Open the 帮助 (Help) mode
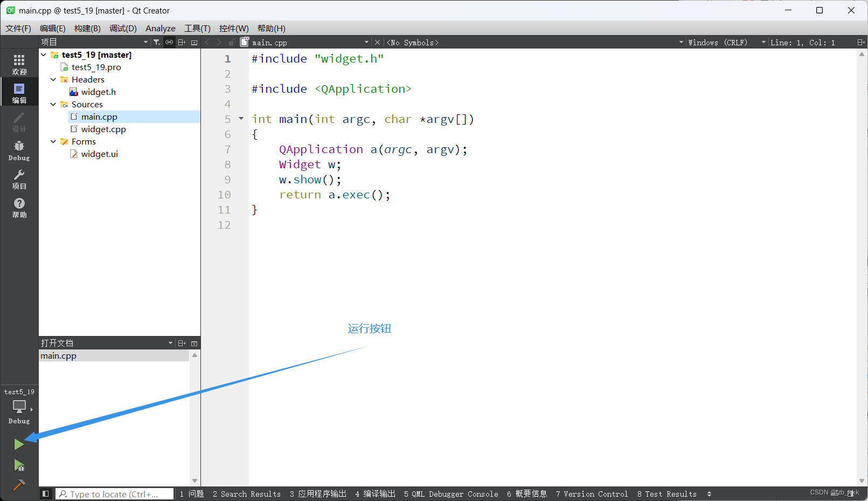 [19, 208]
